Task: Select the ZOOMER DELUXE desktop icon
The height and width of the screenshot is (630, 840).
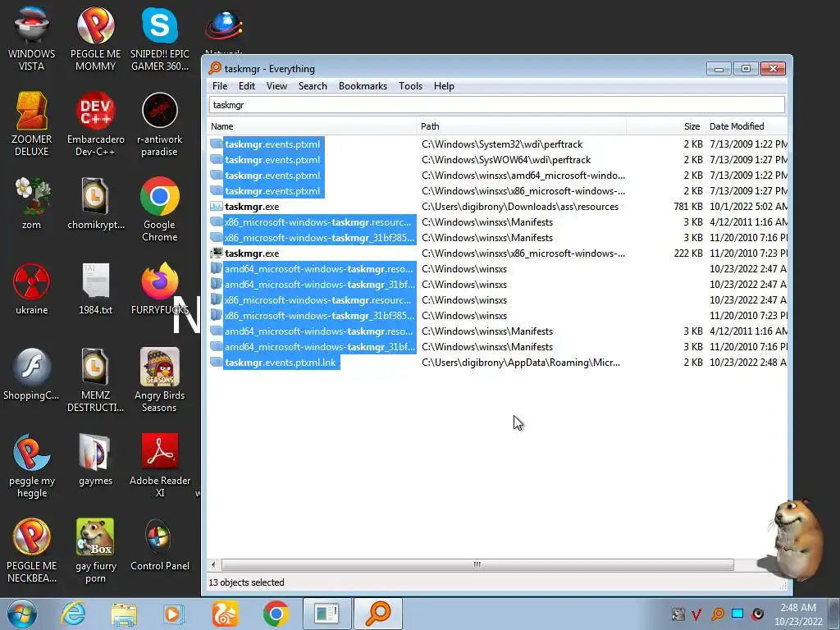Action: [32, 125]
